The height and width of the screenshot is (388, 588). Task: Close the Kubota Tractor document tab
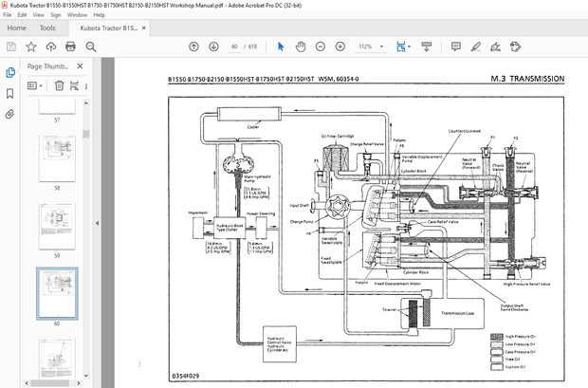(143, 28)
